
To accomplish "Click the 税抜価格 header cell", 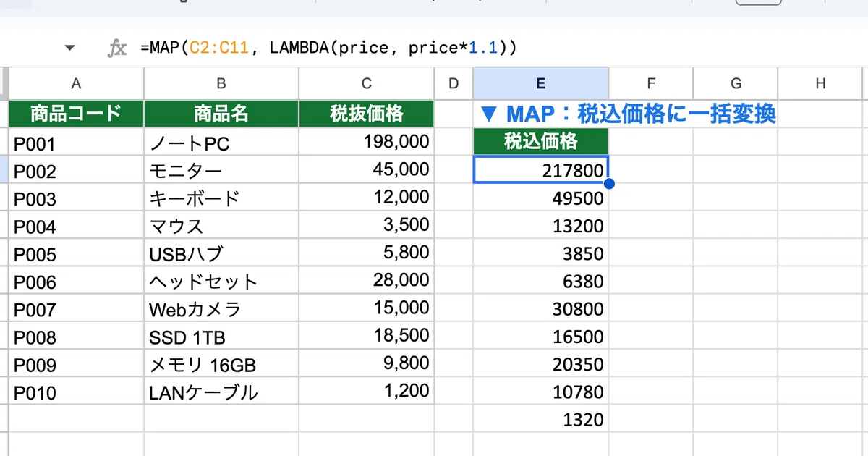I will pyautogui.click(x=367, y=114).
